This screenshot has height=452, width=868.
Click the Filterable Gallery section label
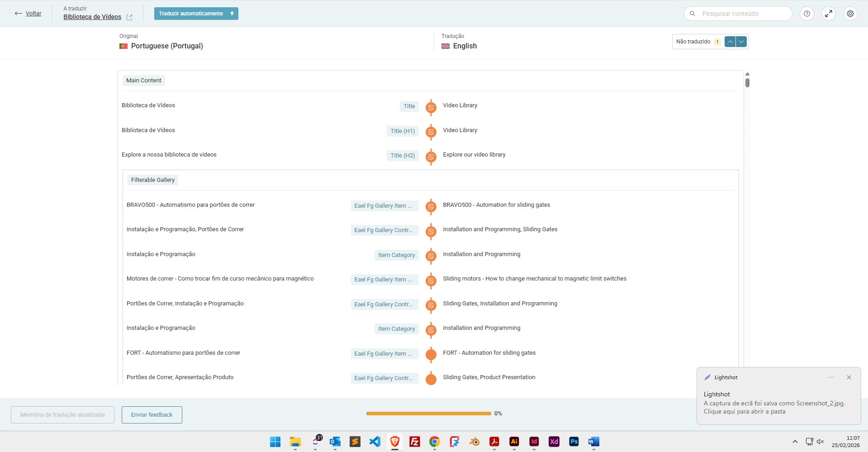pyautogui.click(x=153, y=180)
